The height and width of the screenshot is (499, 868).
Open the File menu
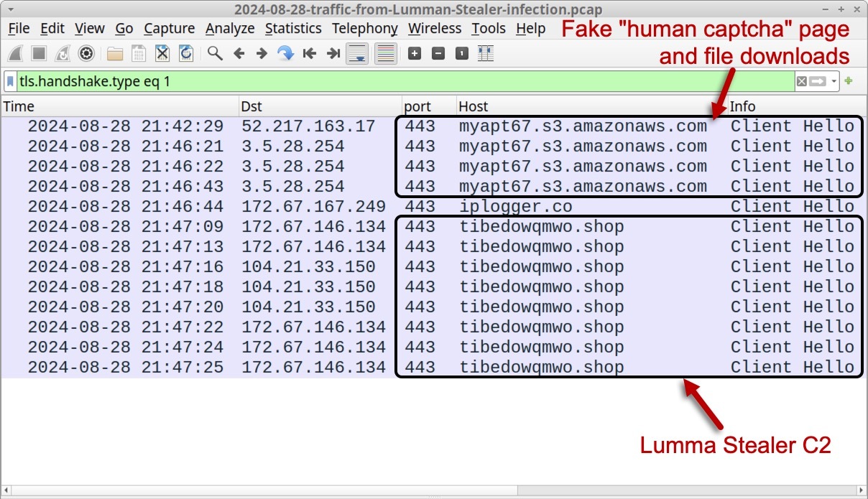(x=19, y=29)
